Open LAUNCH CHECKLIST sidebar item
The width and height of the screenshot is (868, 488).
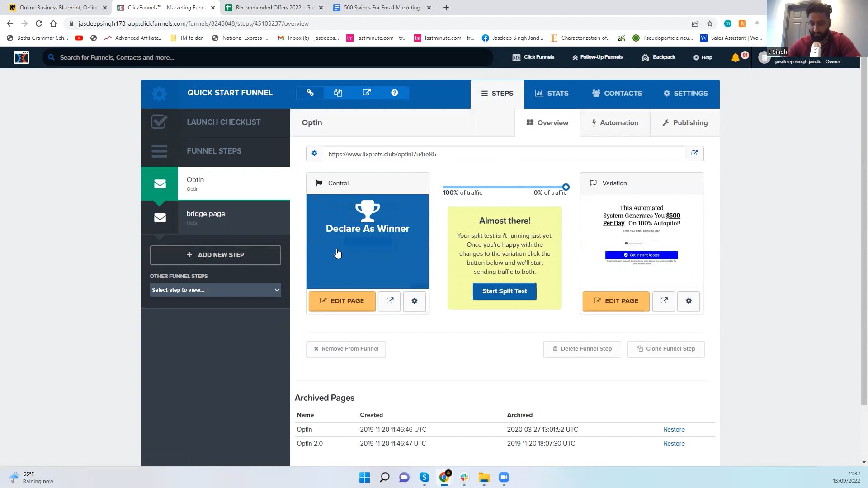216,122
